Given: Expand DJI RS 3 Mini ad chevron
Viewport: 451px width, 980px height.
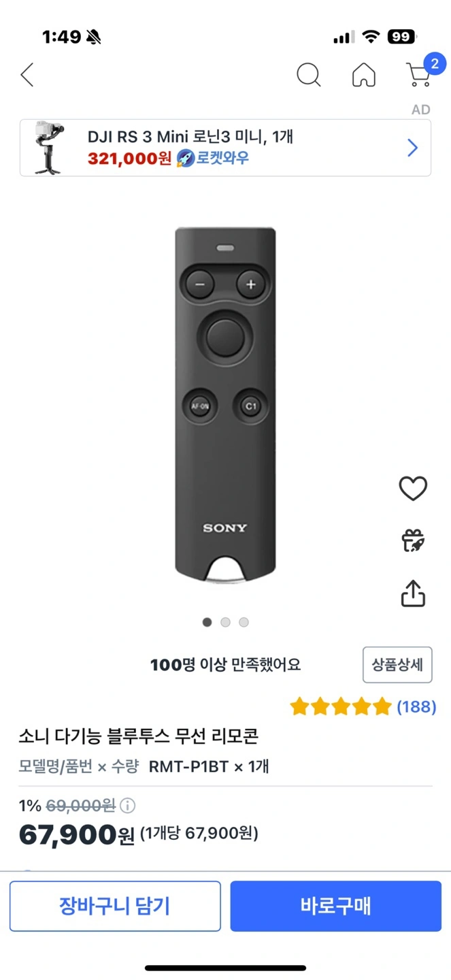Looking at the screenshot, I should [412, 148].
